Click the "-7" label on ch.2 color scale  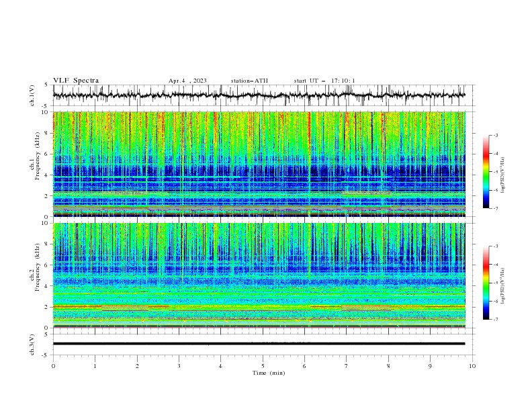point(495,319)
